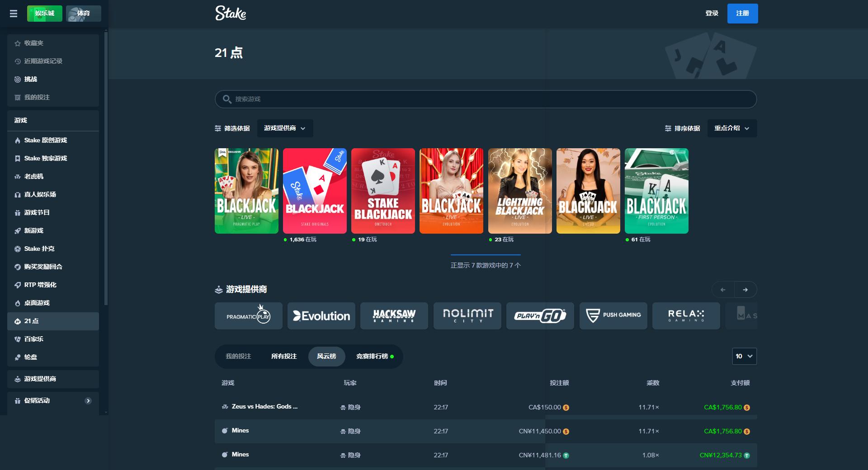Image resolution: width=868 pixels, height=470 pixels.
Task: Open the rows count dropdown showing 10
Action: click(x=744, y=356)
